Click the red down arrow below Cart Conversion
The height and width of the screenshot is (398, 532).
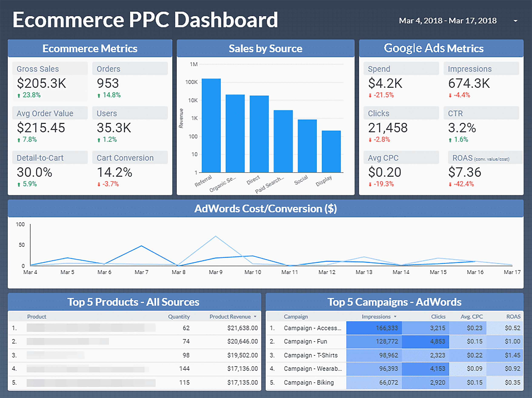point(99,184)
